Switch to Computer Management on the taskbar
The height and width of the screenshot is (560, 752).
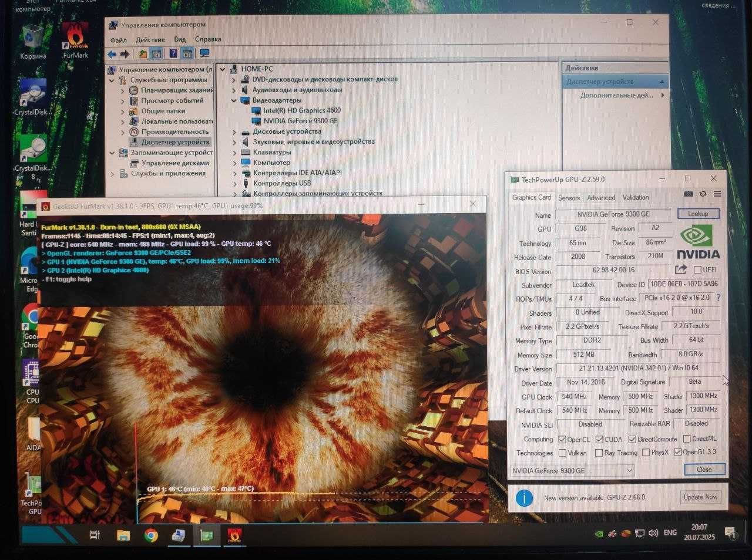(179, 535)
